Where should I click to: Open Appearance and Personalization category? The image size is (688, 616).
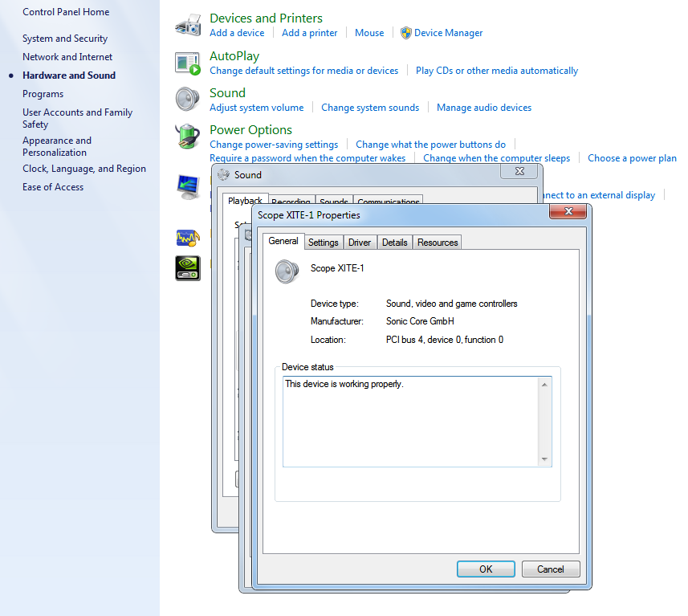click(57, 146)
